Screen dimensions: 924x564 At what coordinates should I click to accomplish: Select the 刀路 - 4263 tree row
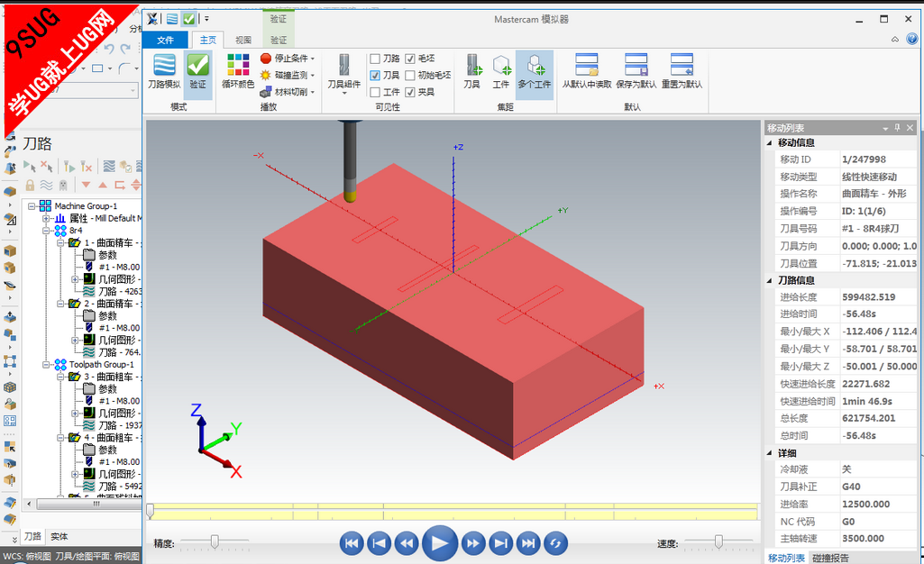tap(113, 291)
